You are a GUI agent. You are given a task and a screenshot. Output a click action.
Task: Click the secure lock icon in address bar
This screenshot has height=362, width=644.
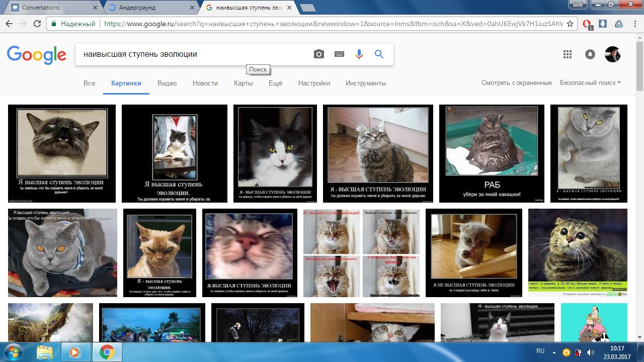click(x=54, y=24)
